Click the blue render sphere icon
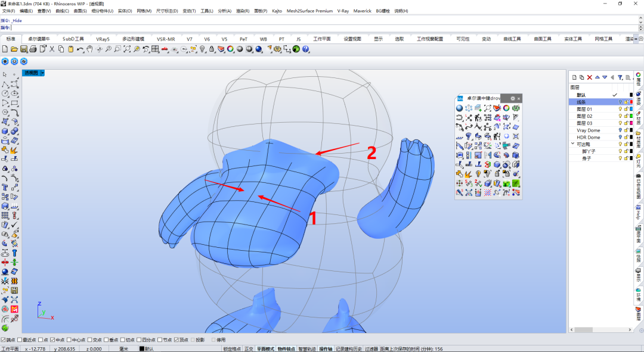The image size is (644, 352). pyautogui.click(x=259, y=49)
